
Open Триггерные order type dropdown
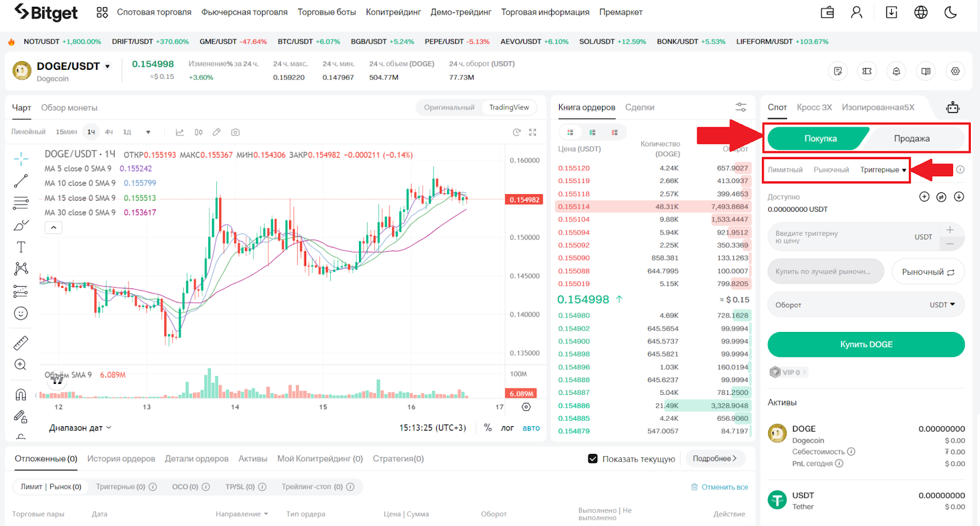pos(883,170)
